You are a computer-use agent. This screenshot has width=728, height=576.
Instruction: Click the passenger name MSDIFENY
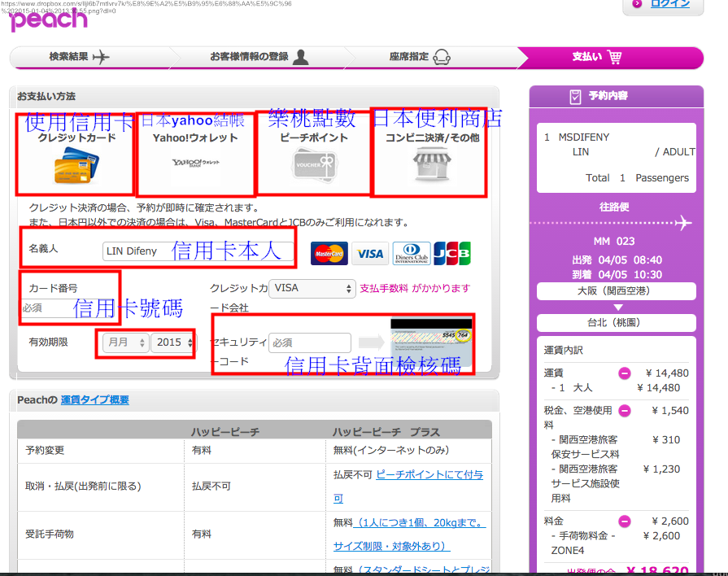584,137
